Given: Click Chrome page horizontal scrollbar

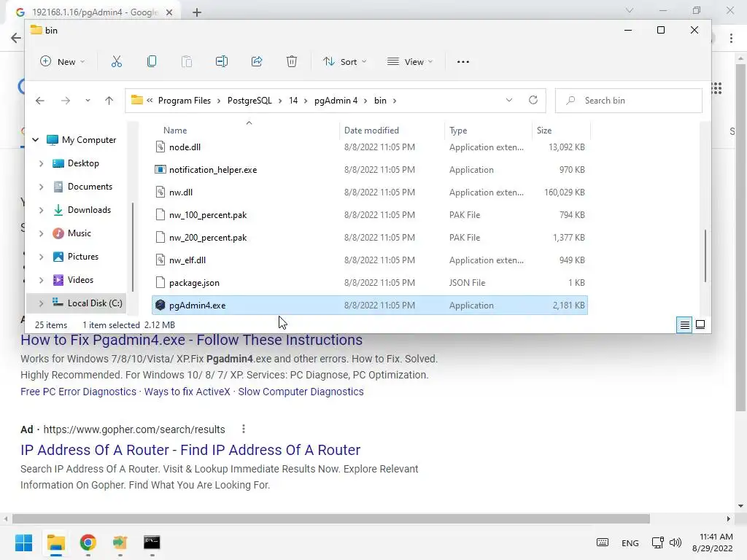Looking at the screenshot, I should [x=331, y=518].
